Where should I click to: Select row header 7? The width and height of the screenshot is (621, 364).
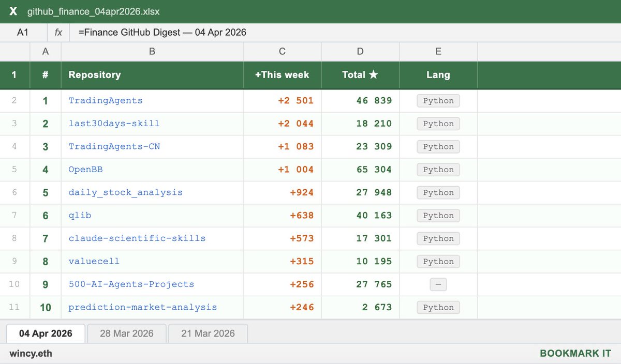15,215
